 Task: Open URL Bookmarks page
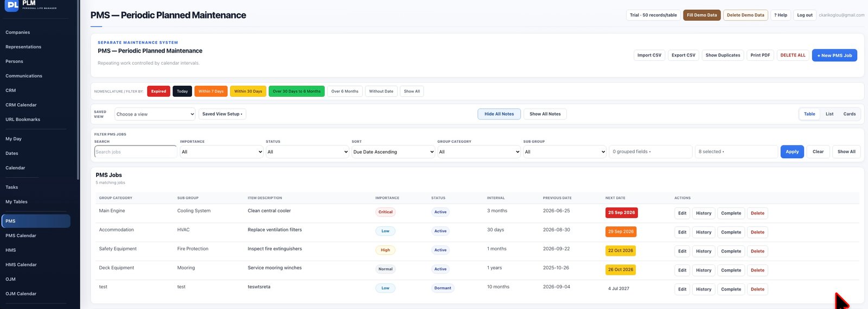click(23, 120)
